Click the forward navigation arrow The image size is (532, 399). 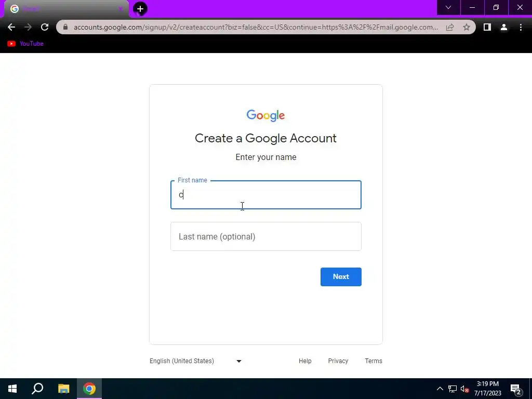coord(28,27)
